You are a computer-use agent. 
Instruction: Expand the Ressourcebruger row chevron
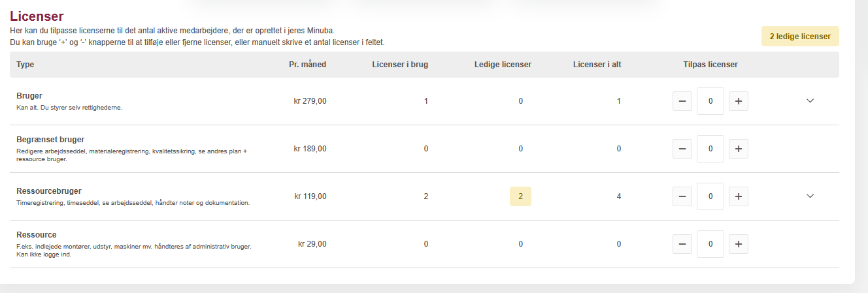(x=810, y=196)
